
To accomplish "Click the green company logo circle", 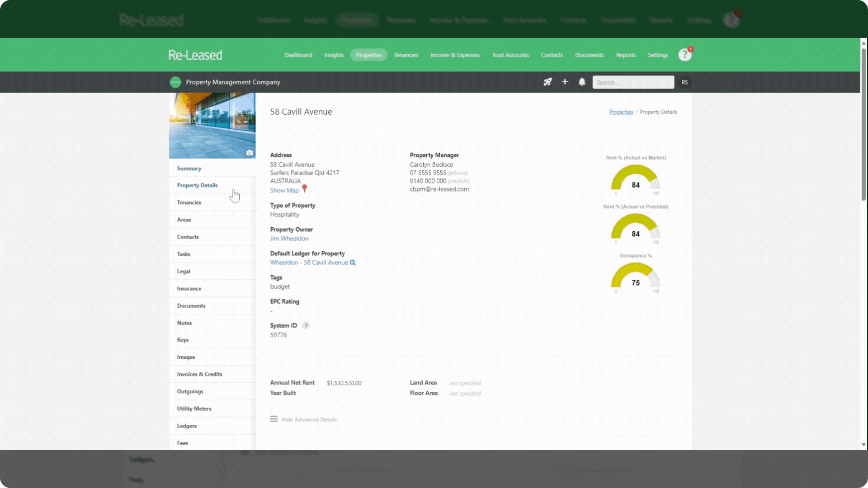I will coord(175,82).
